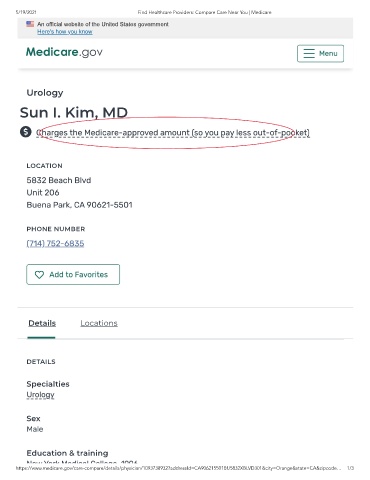Click the heart icon in Favorites
Screen dimensions: 370x480
coord(39,275)
